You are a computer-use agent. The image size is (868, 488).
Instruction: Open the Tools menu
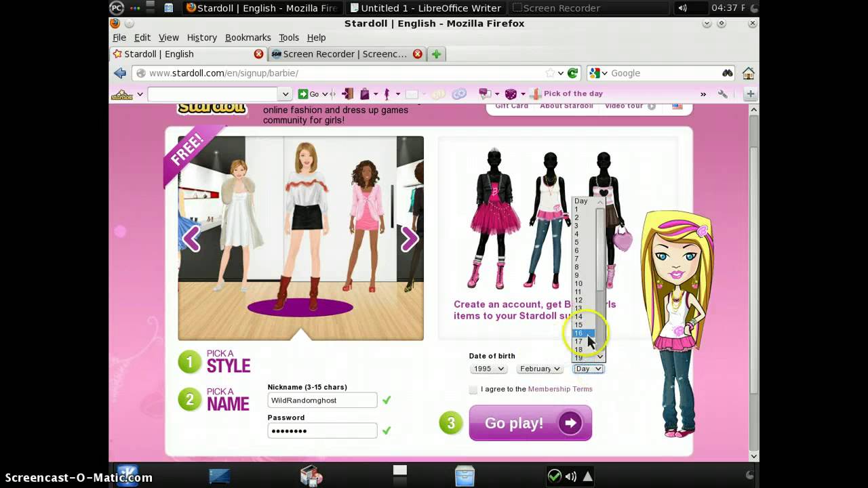[x=289, y=37]
